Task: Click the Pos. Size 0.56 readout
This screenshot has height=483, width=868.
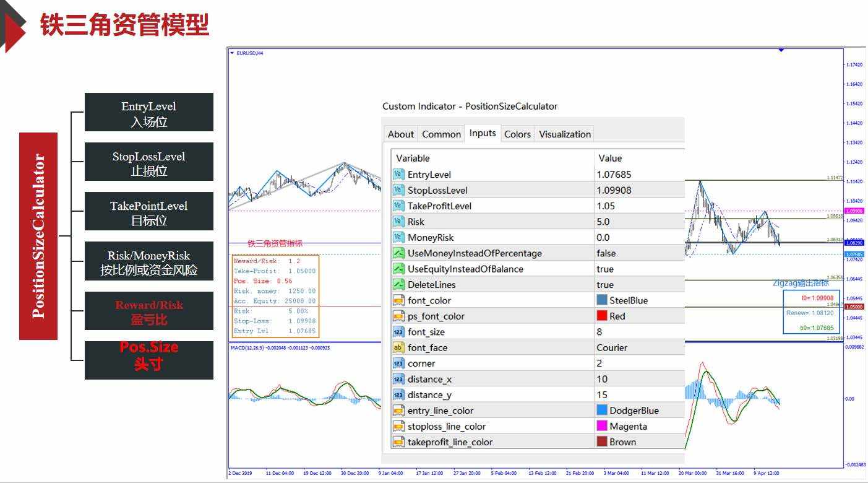Action: pos(263,281)
